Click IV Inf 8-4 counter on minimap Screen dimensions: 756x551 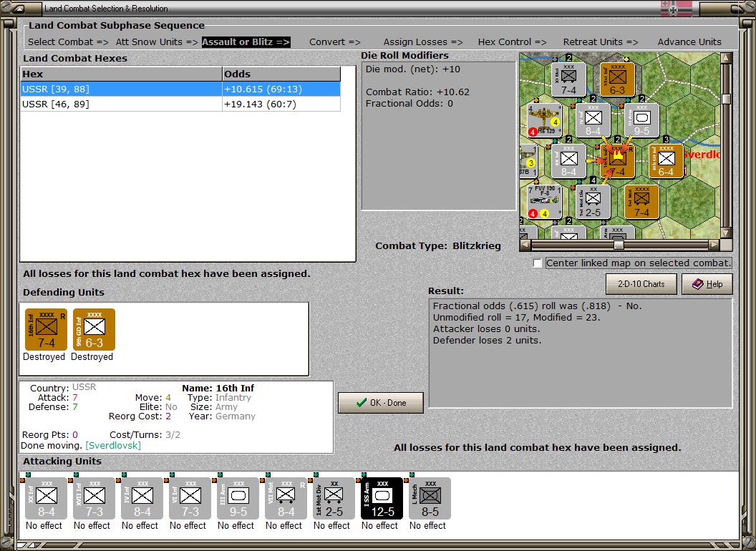pos(593,120)
